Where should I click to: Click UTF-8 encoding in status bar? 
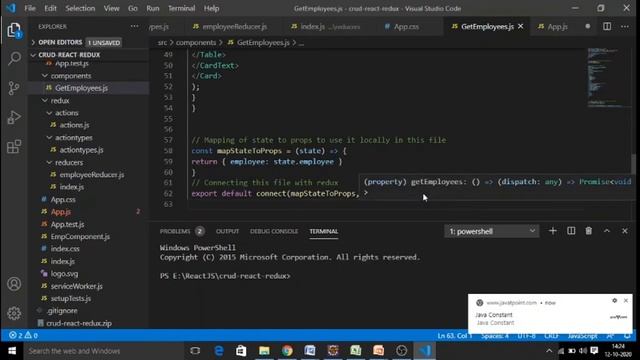526,336
